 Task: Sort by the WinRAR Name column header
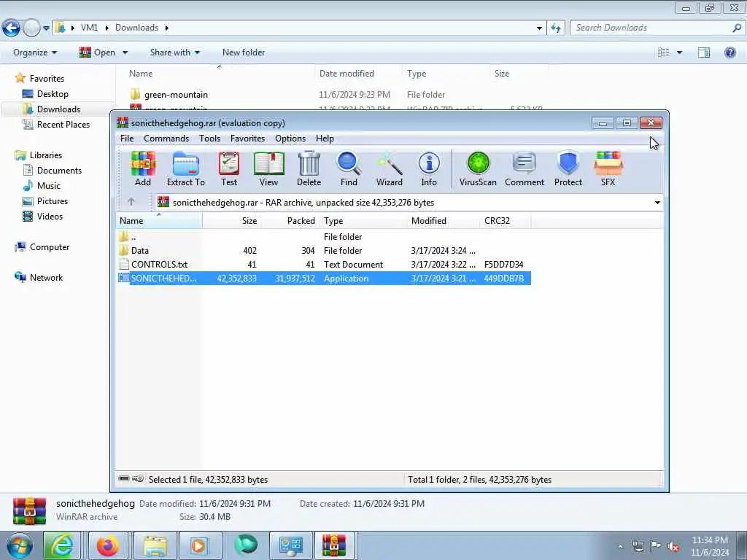pyautogui.click(x=159, y=221)
